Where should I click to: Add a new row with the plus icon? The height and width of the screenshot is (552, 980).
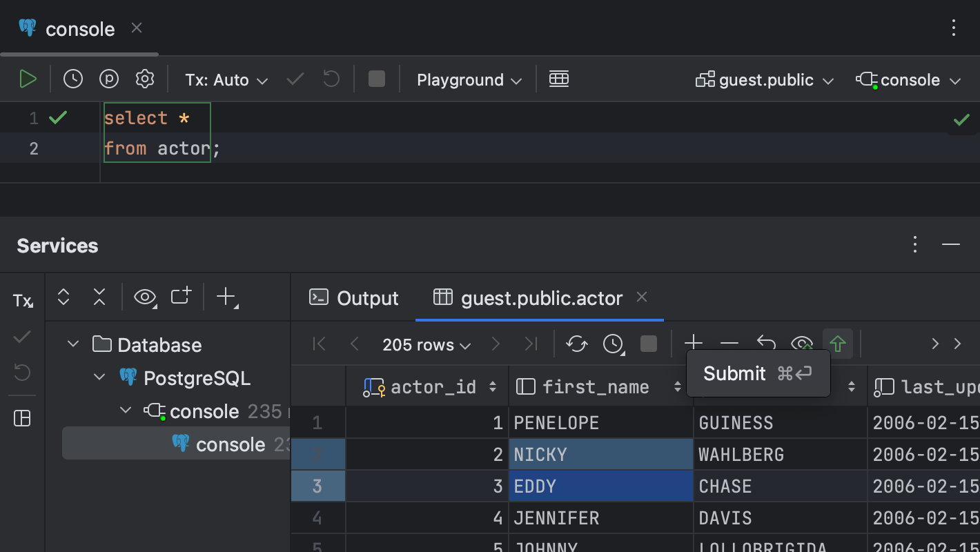pyautogui.click(x=693, y=343)
